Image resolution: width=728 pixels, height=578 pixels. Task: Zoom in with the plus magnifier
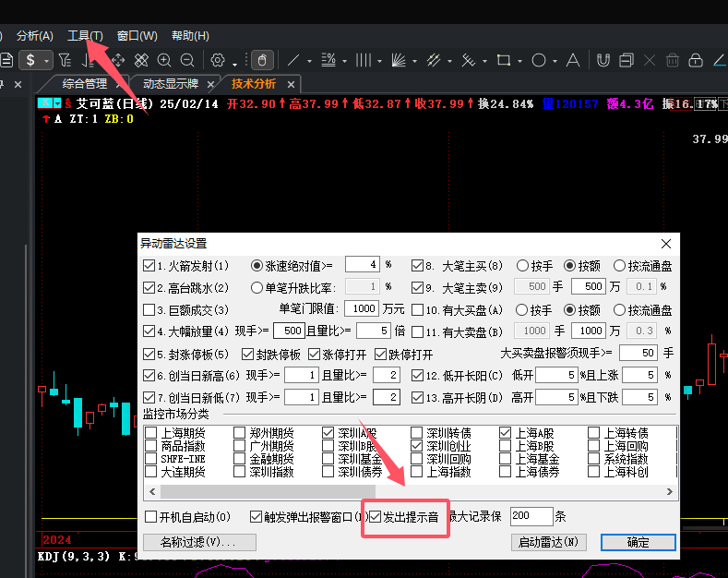point(164,60)
